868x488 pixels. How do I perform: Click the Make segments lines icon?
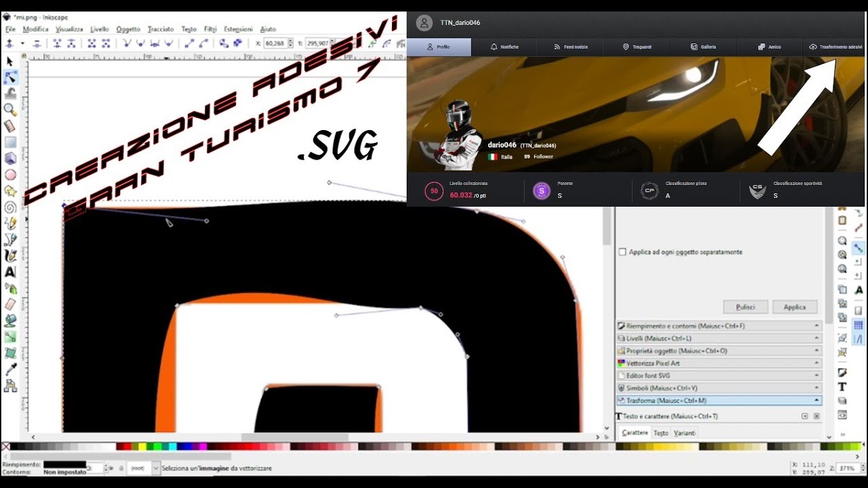click(189, 43)
